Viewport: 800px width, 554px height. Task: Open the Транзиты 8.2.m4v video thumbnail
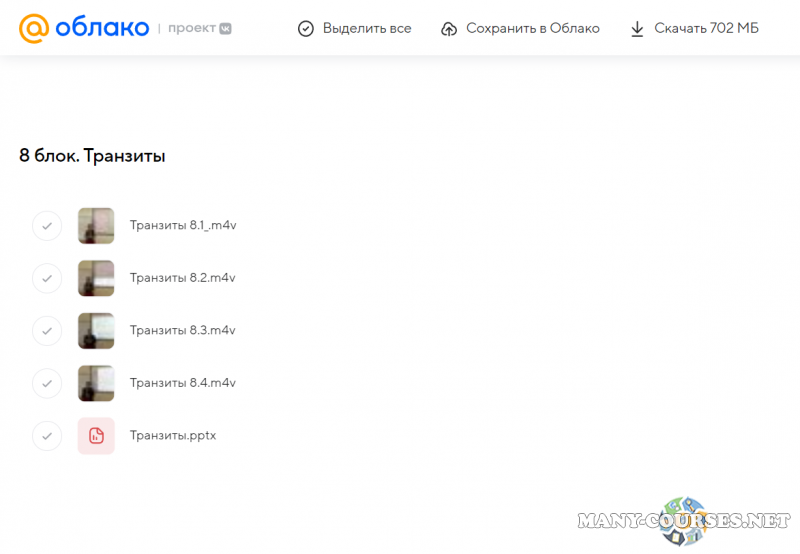(x=96, y=278)
